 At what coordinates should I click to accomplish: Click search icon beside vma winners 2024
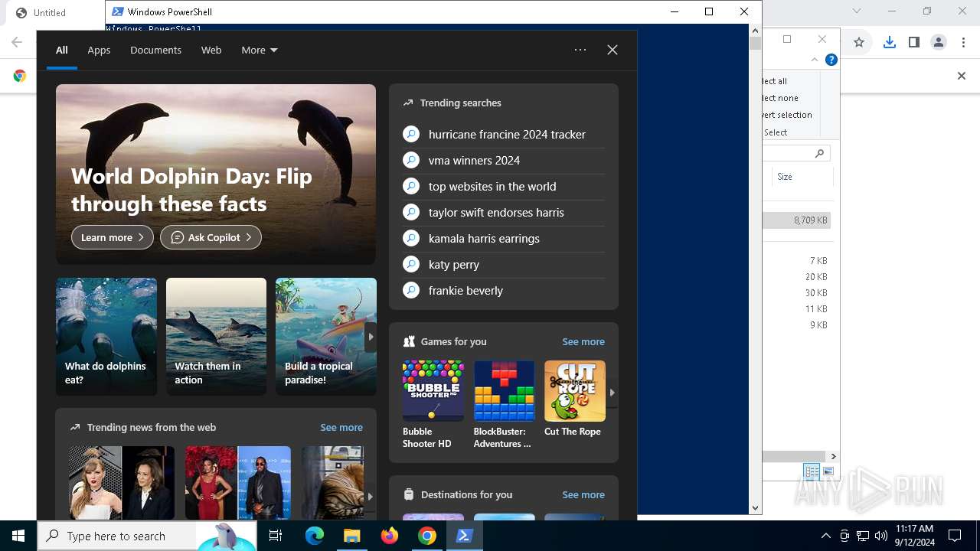pos(411,160)
